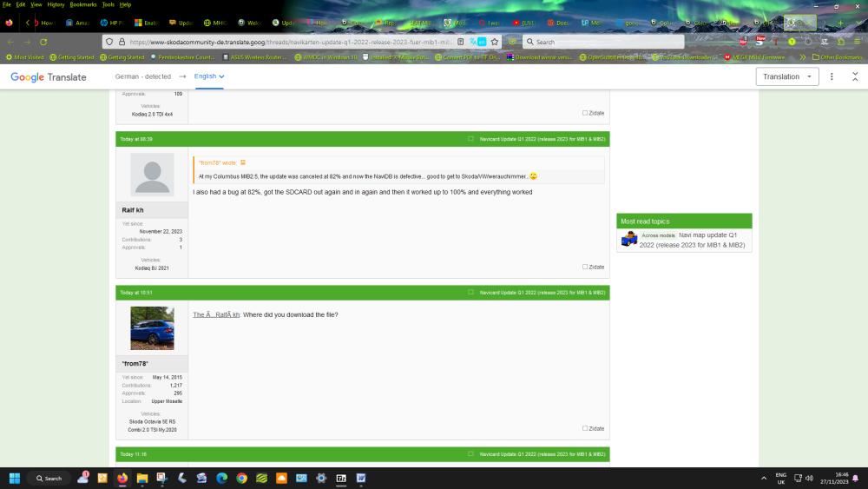Open the Firefox hamburger application menu

click(x=858, y=42)
